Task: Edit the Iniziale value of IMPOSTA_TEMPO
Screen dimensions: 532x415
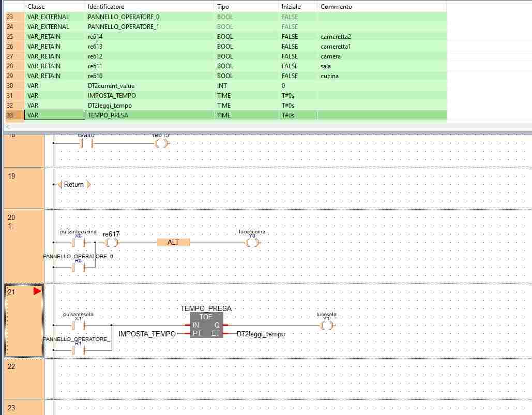Action: pyautogui.click(x=297, y=96)
